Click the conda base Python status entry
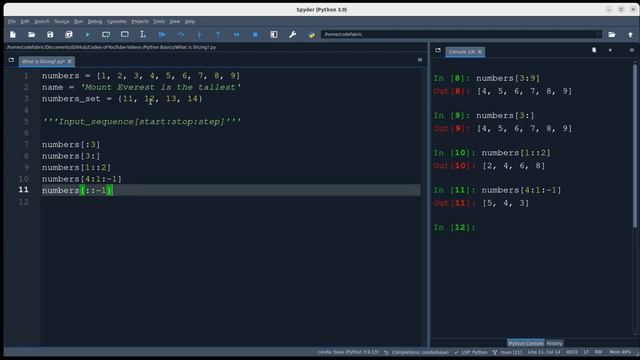 coord(348,352)
